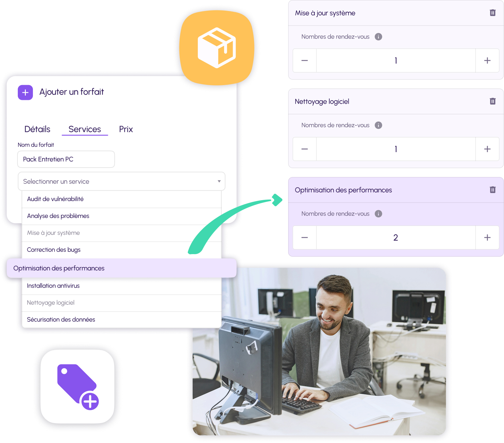The height and width of the screenshot is (443, 504).
Task: Decrease Nettoyage logiciel appointment count
Action: [304, 149]
